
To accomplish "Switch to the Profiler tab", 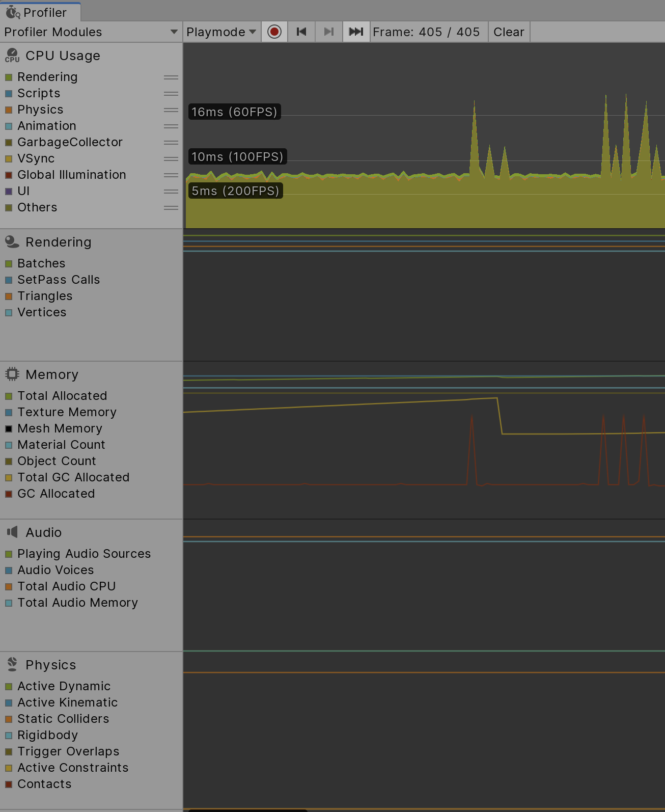I will point(40,12).
